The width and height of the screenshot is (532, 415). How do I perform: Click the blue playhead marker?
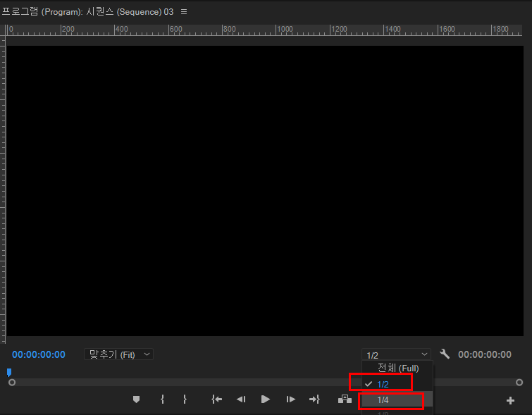tap(9, 372)
